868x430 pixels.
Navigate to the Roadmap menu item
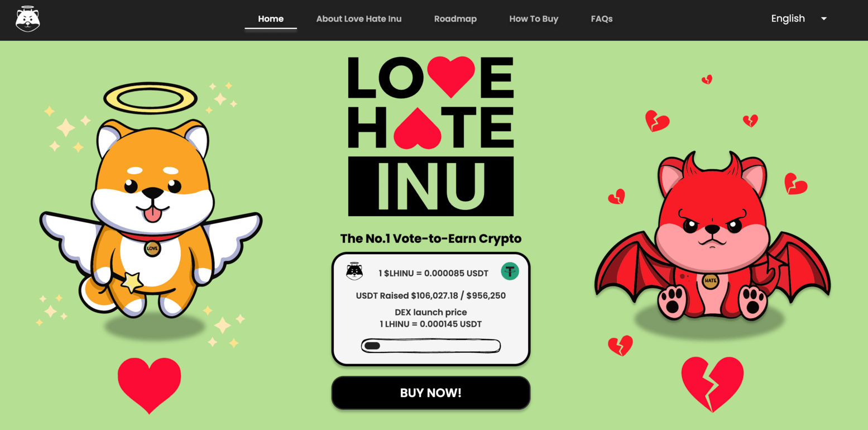(x=455, y=19)
